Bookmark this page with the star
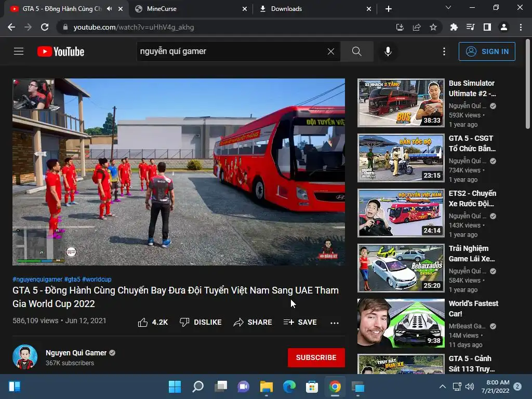The width and height of the screenshot is (532, 399). coord(433,27)
